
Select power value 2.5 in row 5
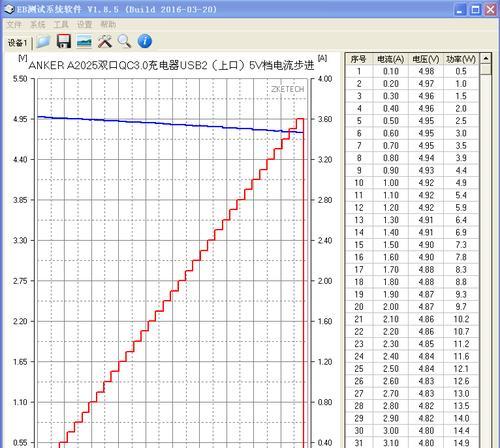click(x=461, y=121)
